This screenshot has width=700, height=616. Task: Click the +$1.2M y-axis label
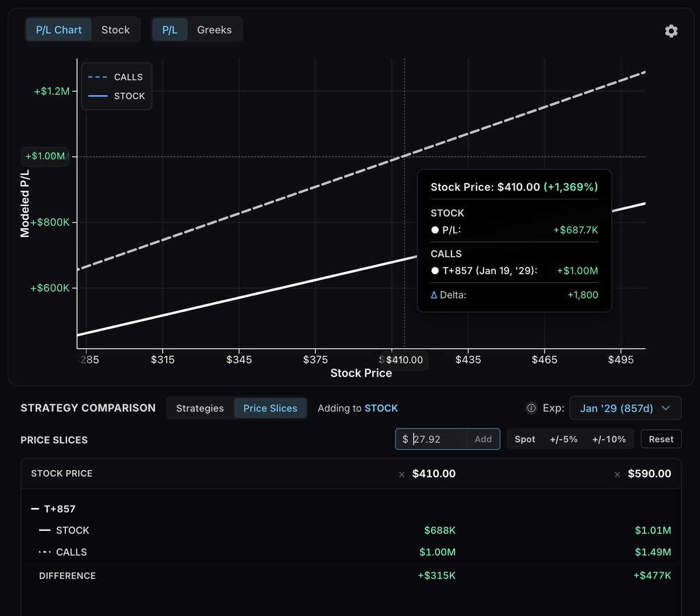[52, 92]
